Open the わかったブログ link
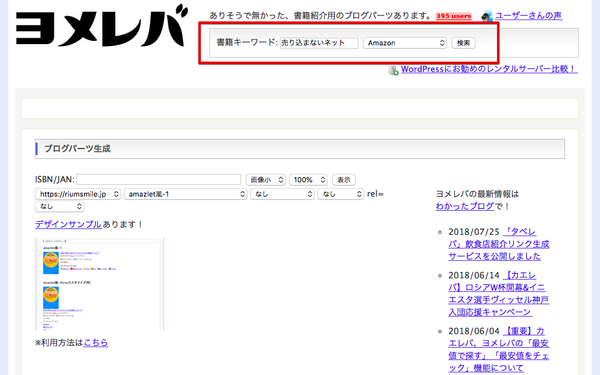This screenshot has height=375, width=600. click(x=465, y=206)
